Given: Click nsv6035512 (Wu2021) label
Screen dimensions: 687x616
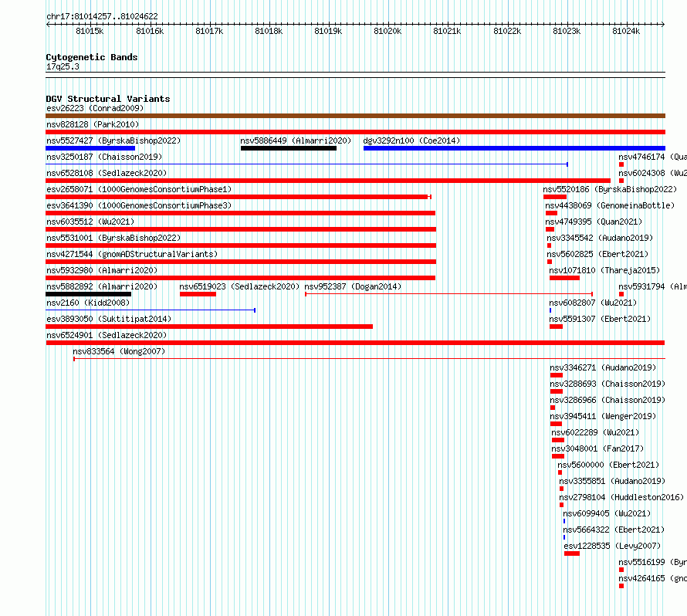Looking at the screenshot, I should click(x=90, y=222).
